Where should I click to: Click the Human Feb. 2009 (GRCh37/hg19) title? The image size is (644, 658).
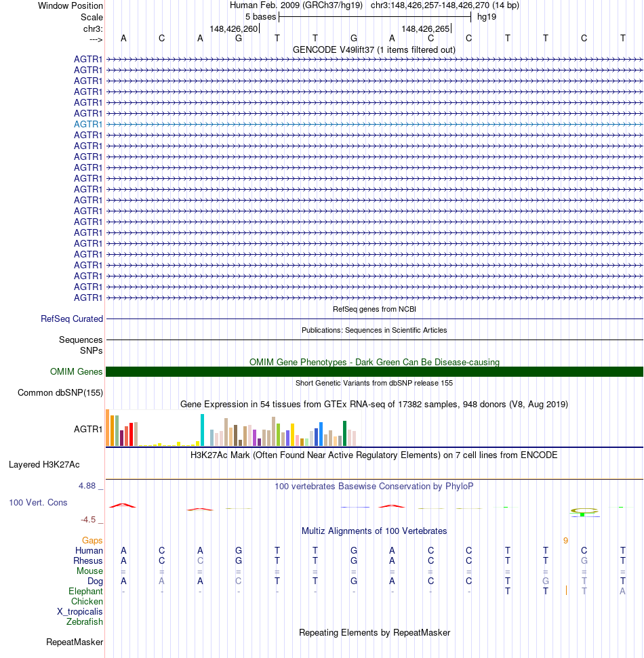pyautogui.click(x=296, y=5)
